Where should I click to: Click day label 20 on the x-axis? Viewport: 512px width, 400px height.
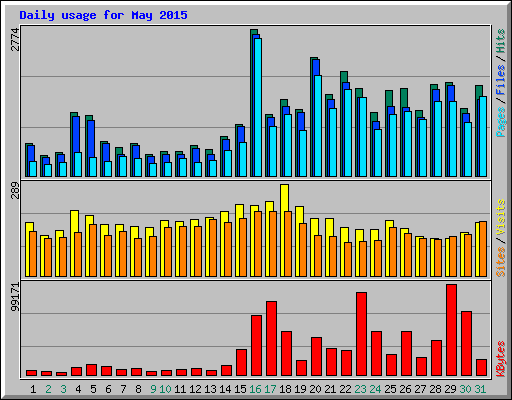pyautogui.click(x=315, y=389)
